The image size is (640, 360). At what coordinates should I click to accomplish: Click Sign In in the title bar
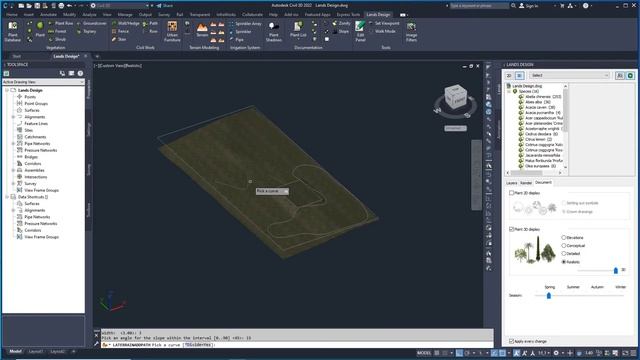click(529, 6)
